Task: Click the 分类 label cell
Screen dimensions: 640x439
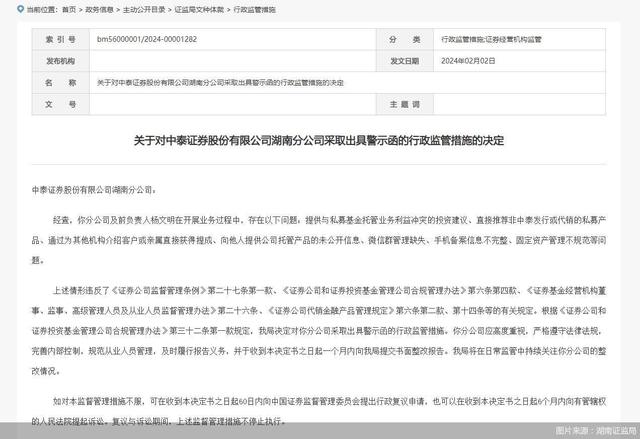Action: click(404, 40)
